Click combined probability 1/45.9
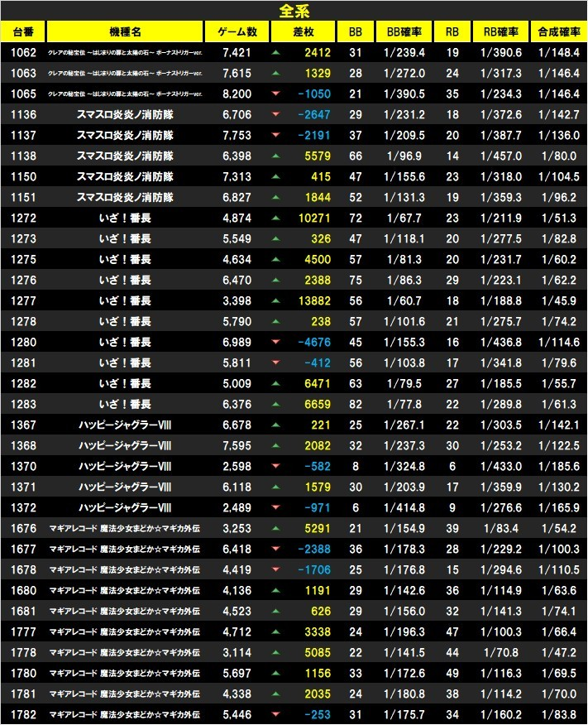The height and width of the screenshot is (725, 588). coord(559,301)
